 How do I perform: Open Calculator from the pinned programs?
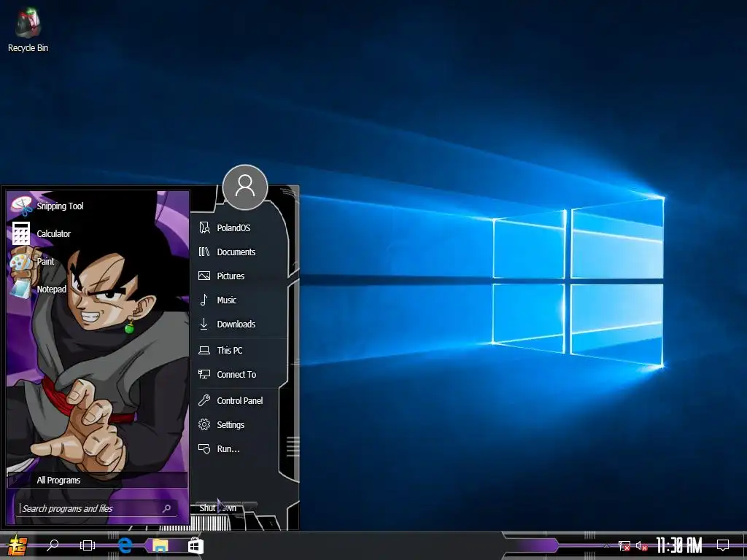coord(42,234)
